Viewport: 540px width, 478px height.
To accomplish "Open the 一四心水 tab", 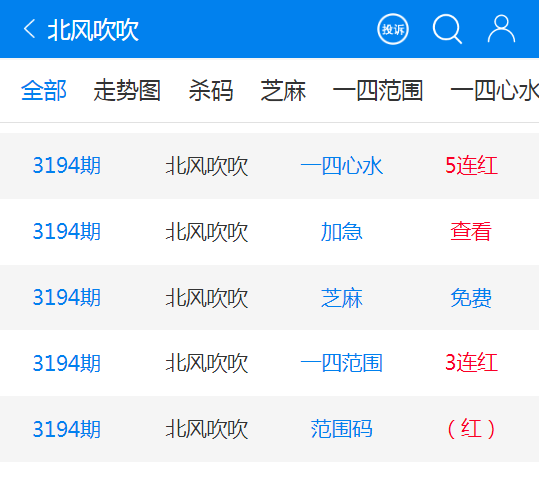I will pos(495,91).
